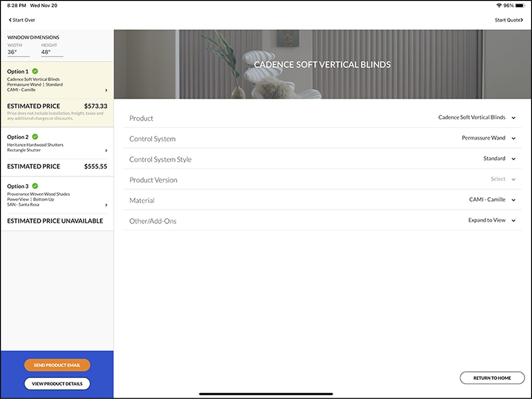
Task: Click the price disclaimer note
Action: coord(55,116)
